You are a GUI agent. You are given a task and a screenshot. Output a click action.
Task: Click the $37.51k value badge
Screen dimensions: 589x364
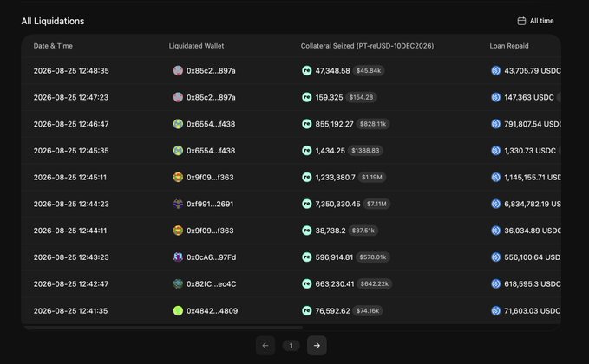[x=363, y=231]
